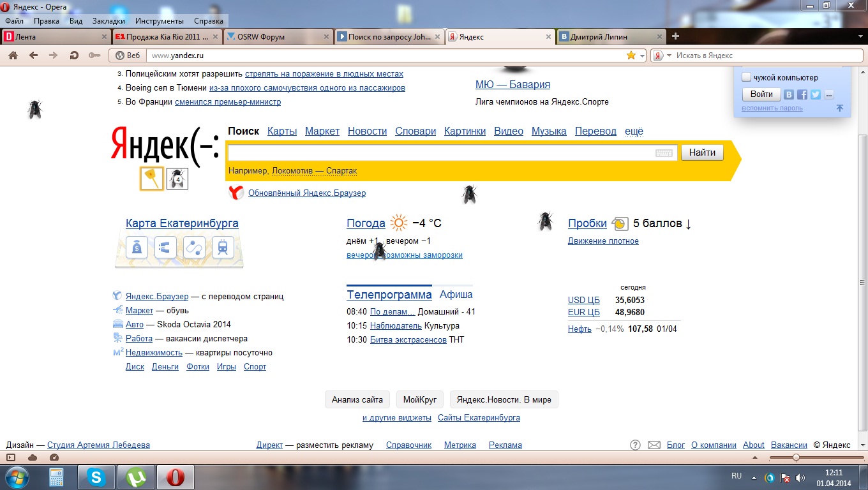This screenshot has height=490, width=868.
Task: Go to Opera home page icon
Action: click(13, 56)
